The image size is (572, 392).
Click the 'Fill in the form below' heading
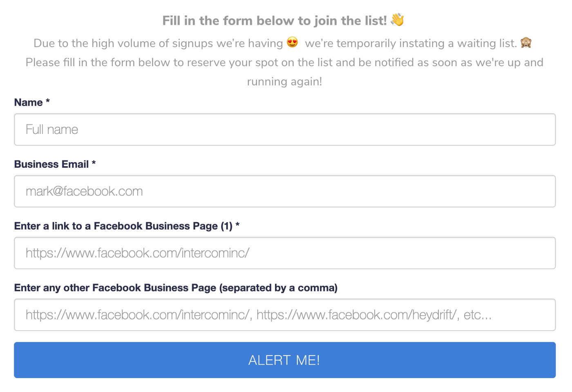275,20
